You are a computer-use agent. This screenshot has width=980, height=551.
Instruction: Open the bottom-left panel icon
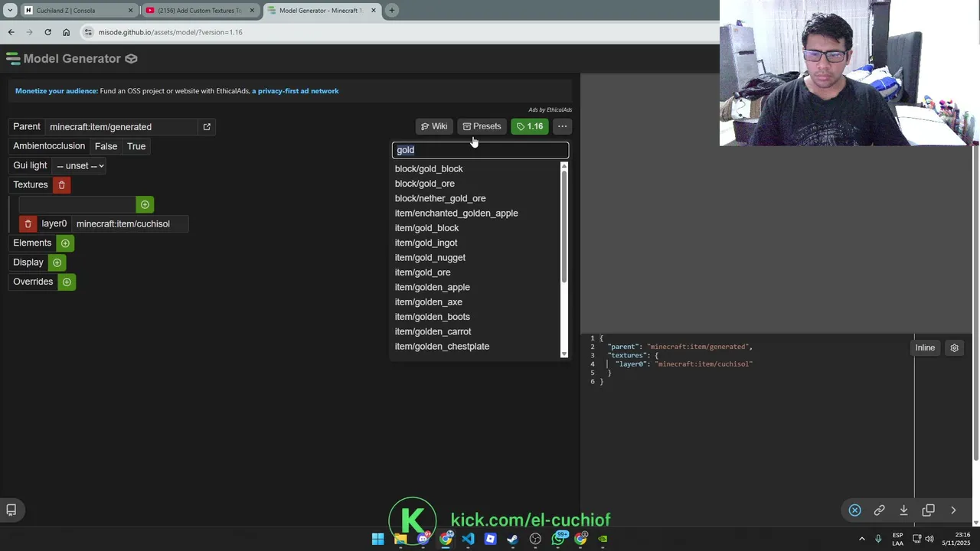click(x=11, y=510)
